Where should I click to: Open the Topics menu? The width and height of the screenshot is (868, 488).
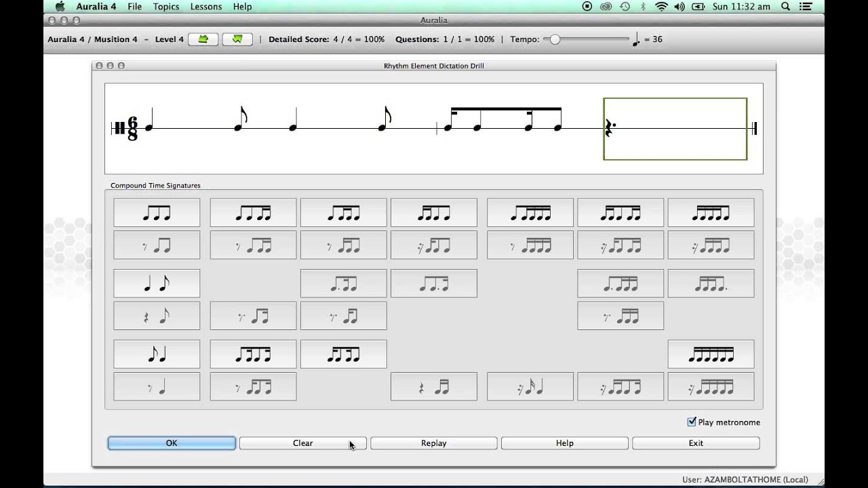point(166,6)
